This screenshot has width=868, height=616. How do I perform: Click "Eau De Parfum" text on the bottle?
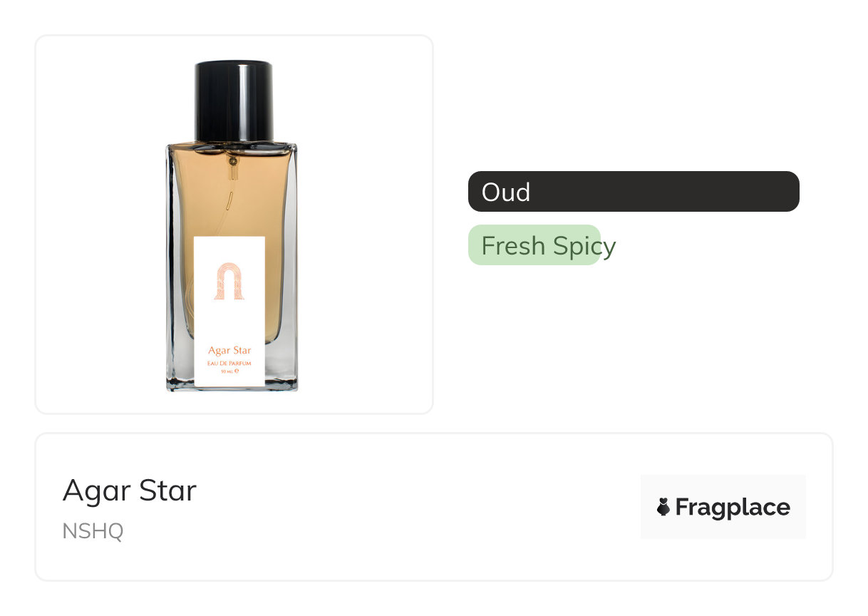tap(229, 364)
